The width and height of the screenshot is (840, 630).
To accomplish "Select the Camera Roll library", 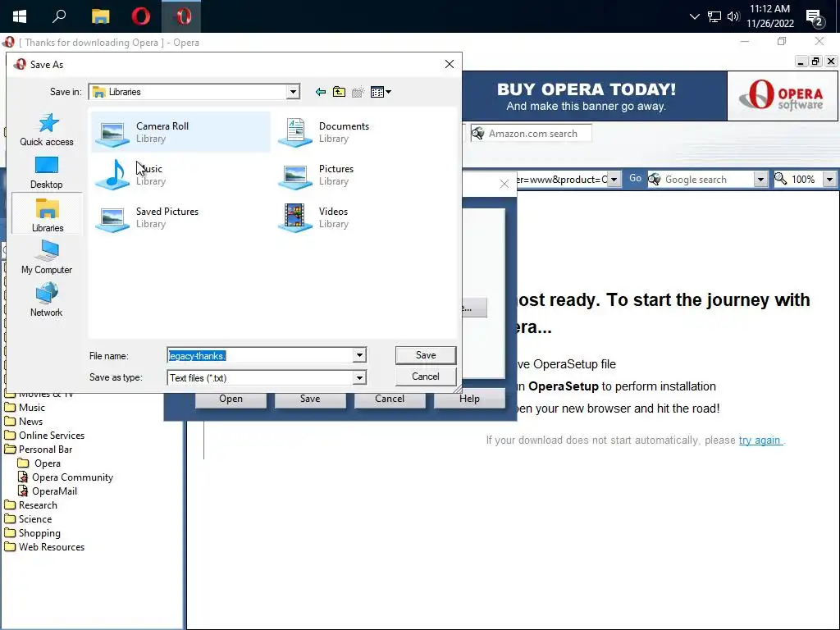I will tap(180, 132).
